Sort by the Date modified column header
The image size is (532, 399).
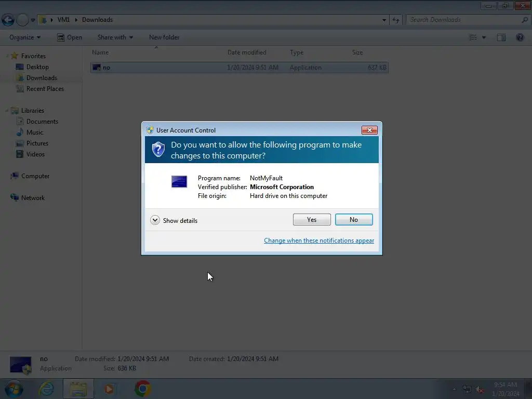247,52
